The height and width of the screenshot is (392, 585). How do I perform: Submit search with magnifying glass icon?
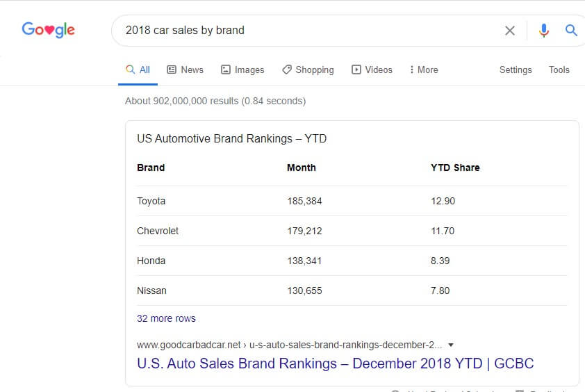[571, 31]
